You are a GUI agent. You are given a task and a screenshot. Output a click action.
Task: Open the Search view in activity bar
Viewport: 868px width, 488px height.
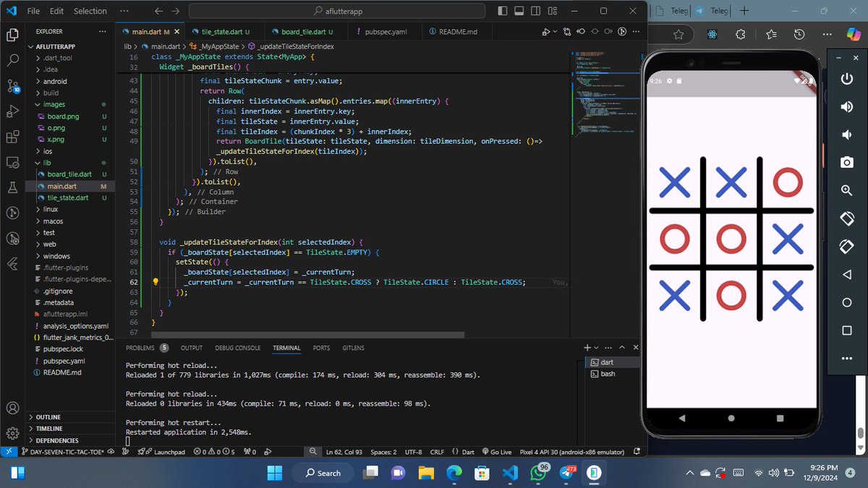click(x=12, y=61)
